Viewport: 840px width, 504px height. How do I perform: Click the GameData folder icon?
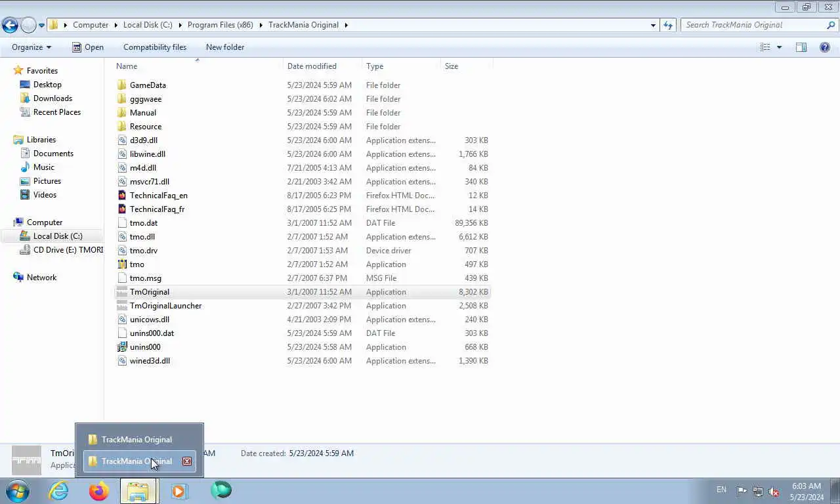[122, 85]
